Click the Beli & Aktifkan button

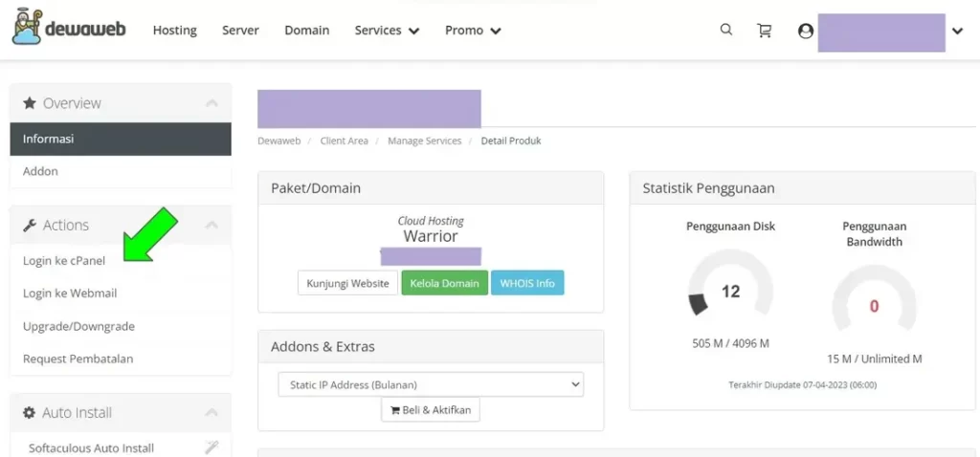tap(431, 410)
